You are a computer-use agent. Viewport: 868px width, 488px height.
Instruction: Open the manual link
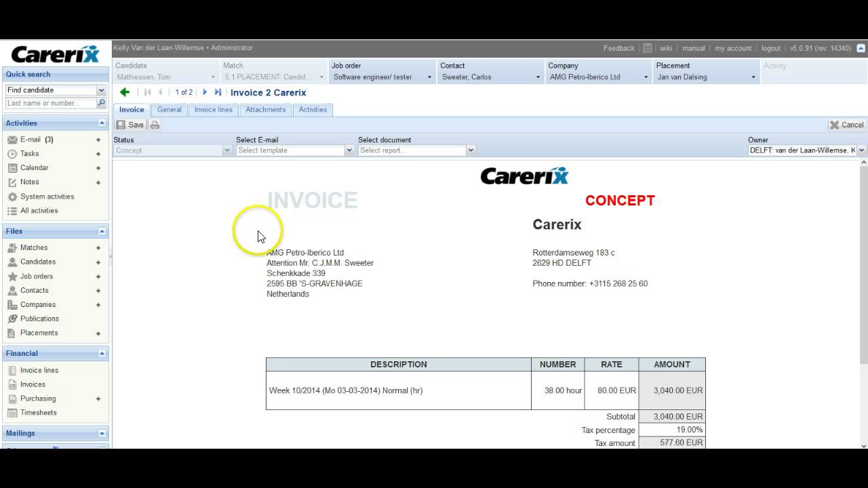694,48
